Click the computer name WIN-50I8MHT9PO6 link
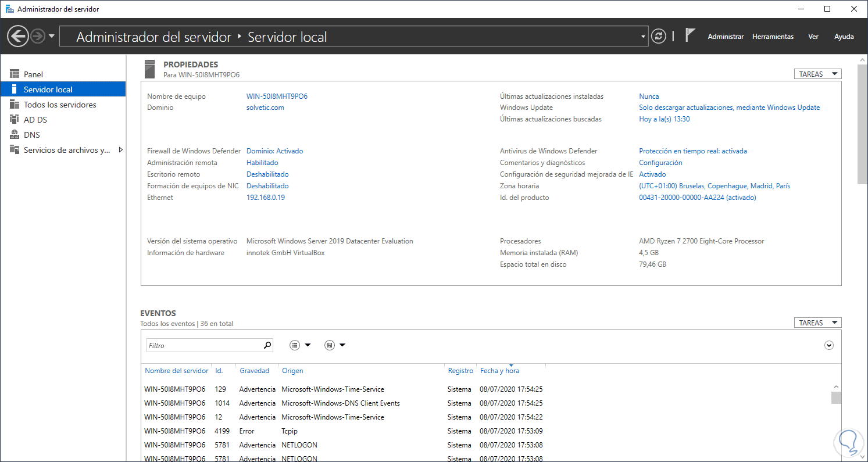This screenshot has height=462, width=868. point(277,96)
